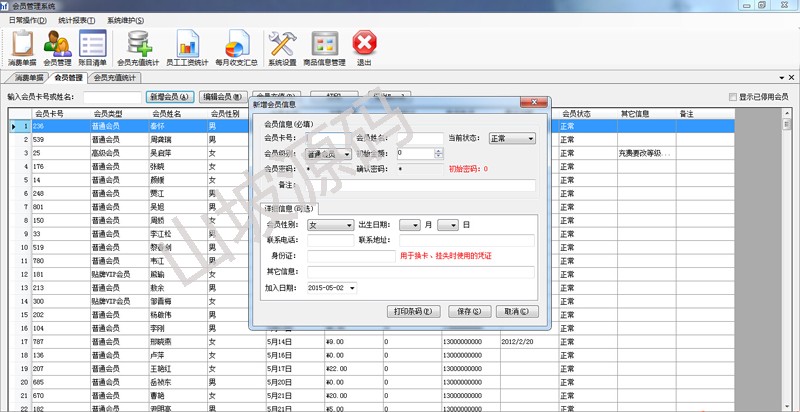Screen dimensions: 800x412
Task: Open the tab list arrow beside the panel X
Action: (x=782, y=78)
